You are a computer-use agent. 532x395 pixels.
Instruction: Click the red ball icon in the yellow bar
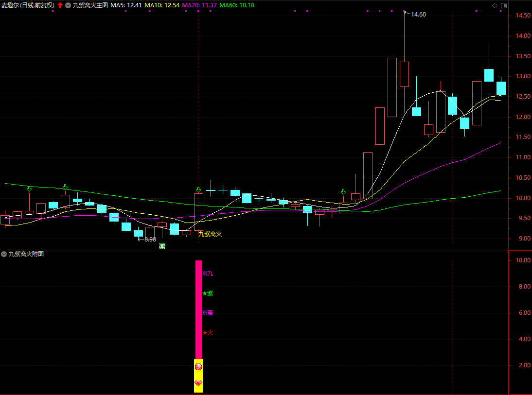(x=198, y=366)
